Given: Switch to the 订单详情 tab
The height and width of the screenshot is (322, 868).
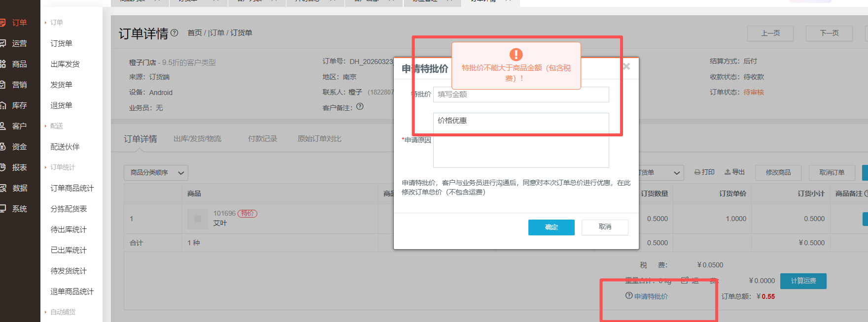Looking at the screenshot, I should tap(140, 139).
